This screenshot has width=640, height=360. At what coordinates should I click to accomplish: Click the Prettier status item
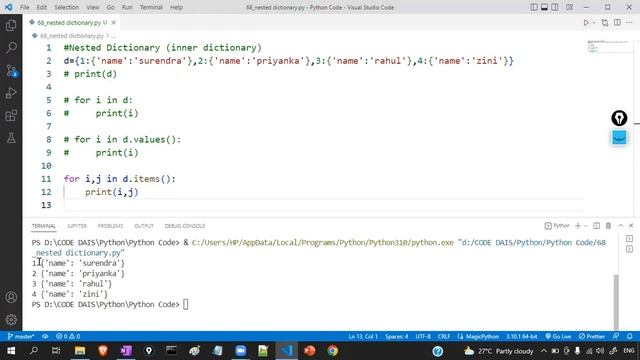tap(591, 336)
